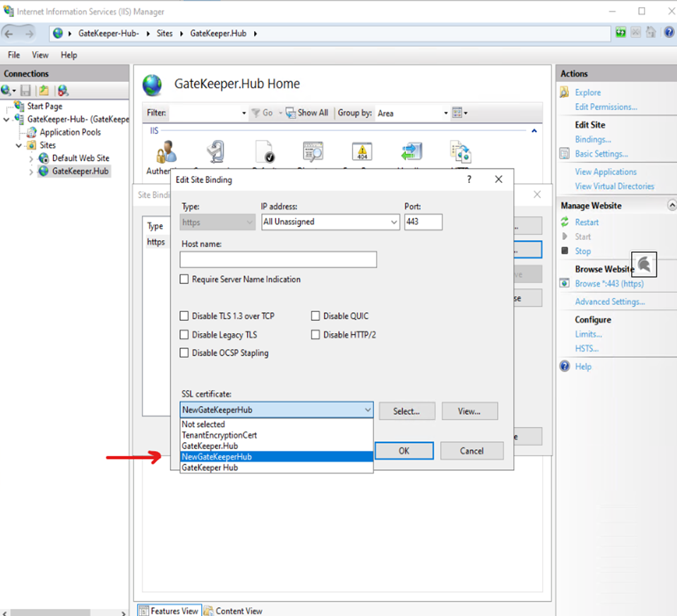Enable Require Server Name Indication
Screen dimensions: 677x616
184,279
